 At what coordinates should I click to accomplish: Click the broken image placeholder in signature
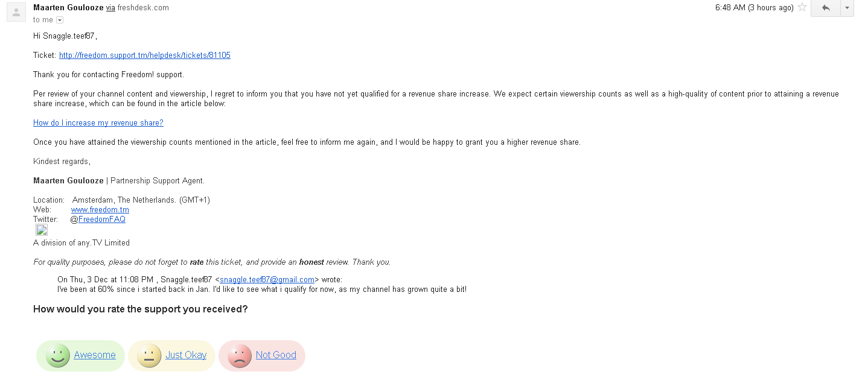click(x=42, y=230)
